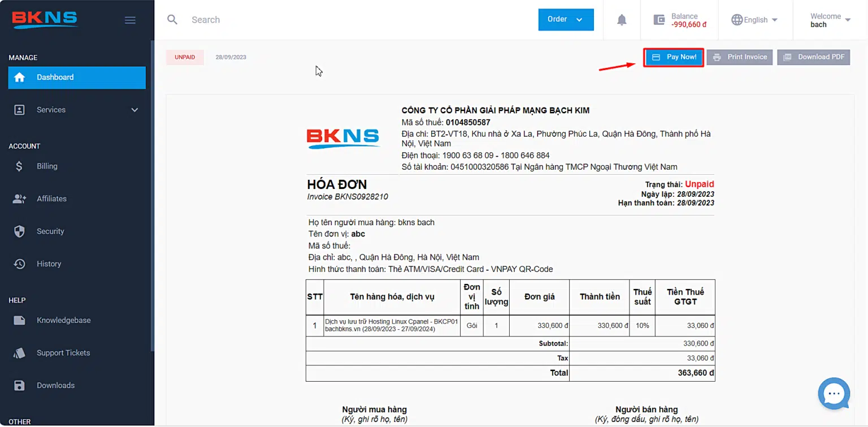Click the Dashboard home icon
The image size is (868, 427).
[x=19, y=77]
